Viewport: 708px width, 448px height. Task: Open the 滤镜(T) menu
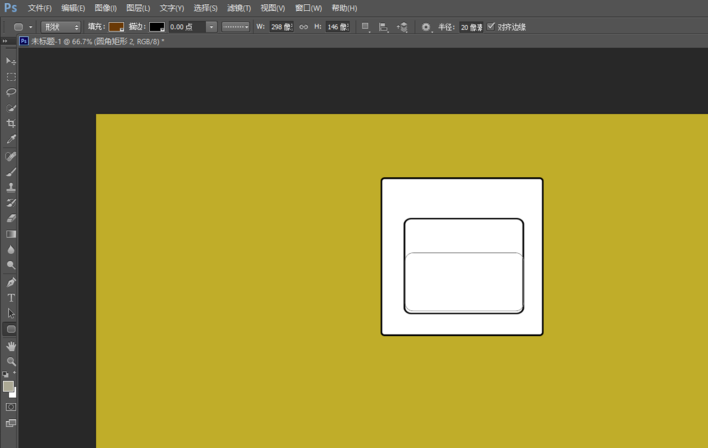237,8
